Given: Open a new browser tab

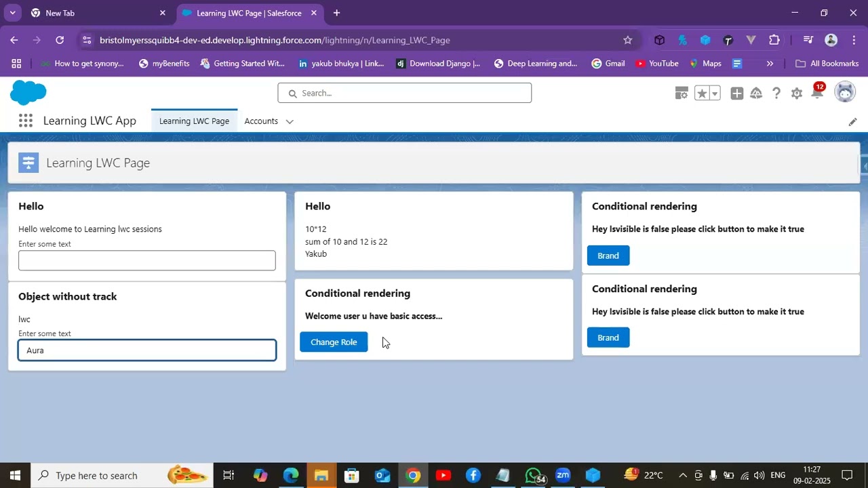Looking at the screenshot, I should pyautogui.click(x=336, y=13).
